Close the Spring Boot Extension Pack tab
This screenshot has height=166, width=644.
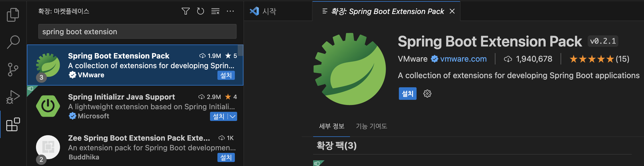tap(452, 11)
